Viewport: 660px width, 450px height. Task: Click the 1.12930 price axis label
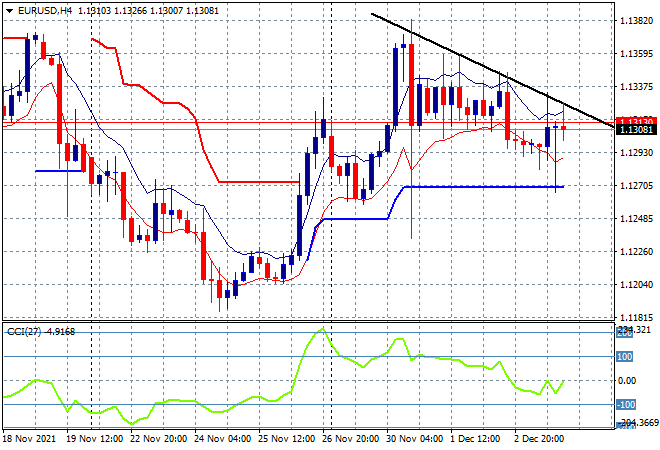pos(636,152)
